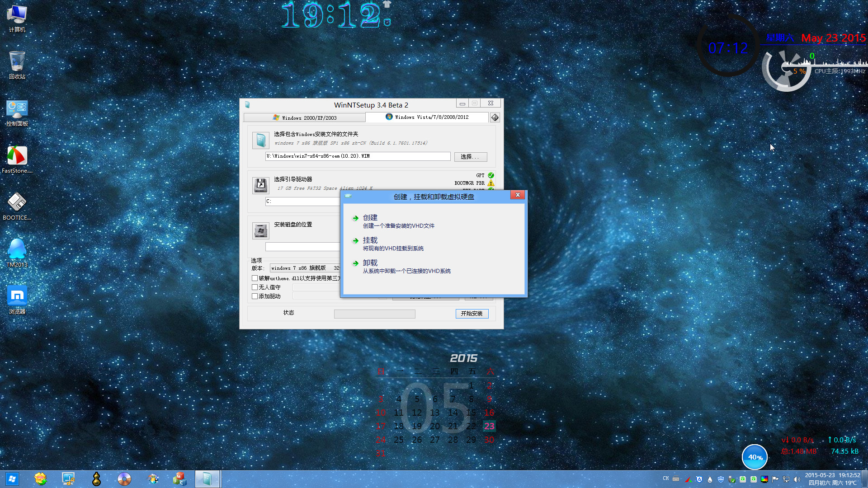Viewport: 868px width, 488px height.
Task: Click the GPT green check status icon
Action: (x=491, y=175)
